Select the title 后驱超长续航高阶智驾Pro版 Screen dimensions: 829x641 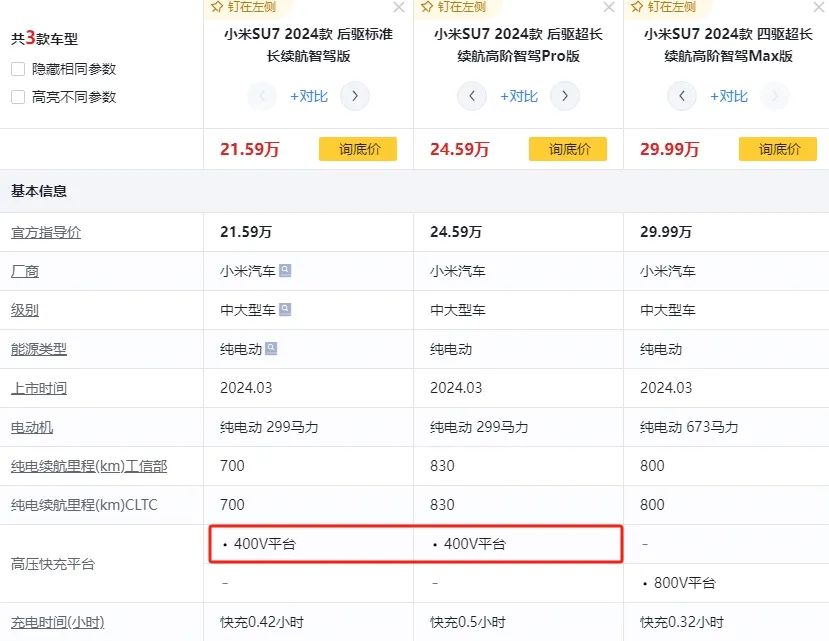tap(519, 45)
